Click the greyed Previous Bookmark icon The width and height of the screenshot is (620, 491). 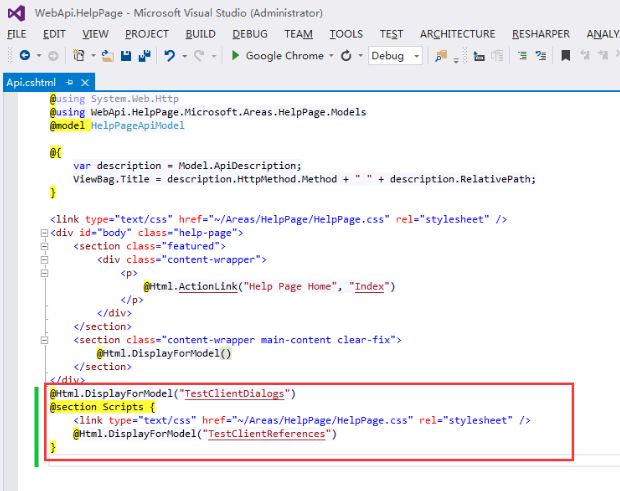584,55
